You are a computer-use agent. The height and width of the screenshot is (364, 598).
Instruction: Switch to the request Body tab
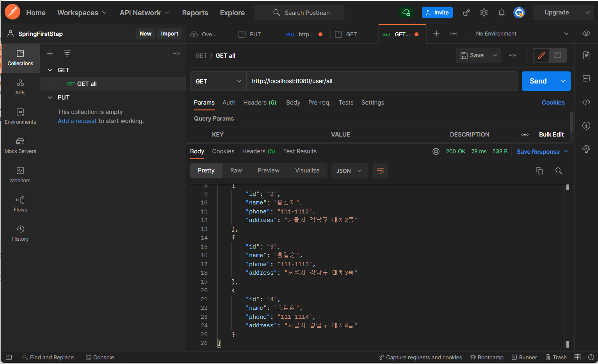click(x=293, y=103)
